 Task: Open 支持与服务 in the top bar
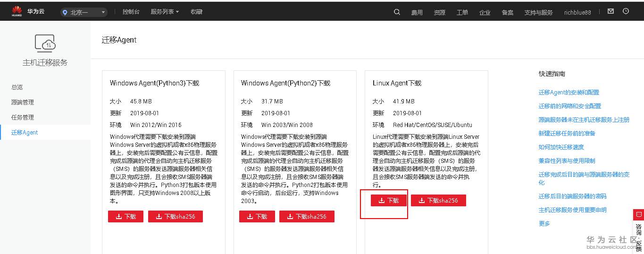coord(538,12)
